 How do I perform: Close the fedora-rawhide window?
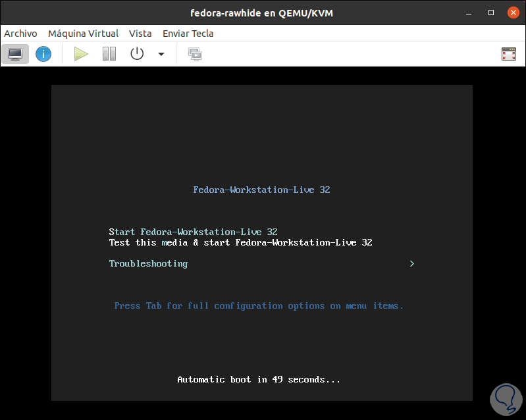point(513,13)
